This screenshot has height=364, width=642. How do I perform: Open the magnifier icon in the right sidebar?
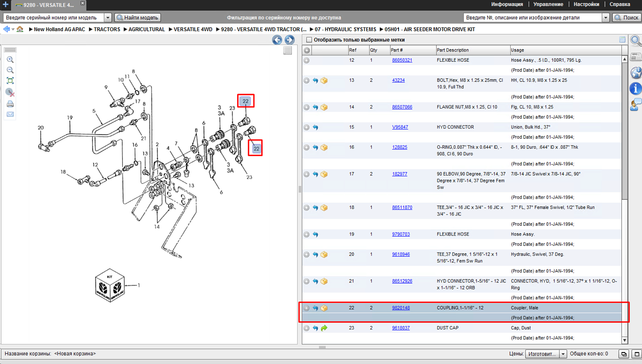coord(636,41)
